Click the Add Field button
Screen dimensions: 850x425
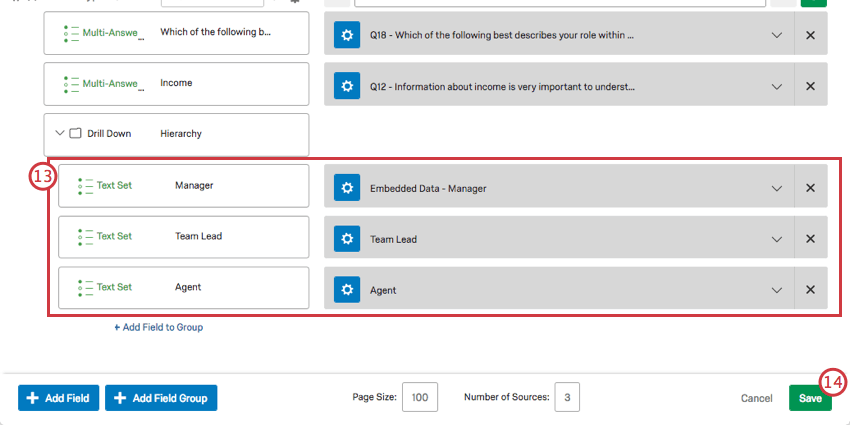click(x=59, y=398)
